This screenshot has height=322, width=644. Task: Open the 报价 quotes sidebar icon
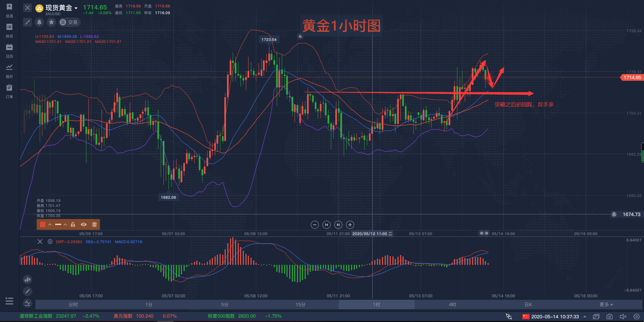(9, 68)
